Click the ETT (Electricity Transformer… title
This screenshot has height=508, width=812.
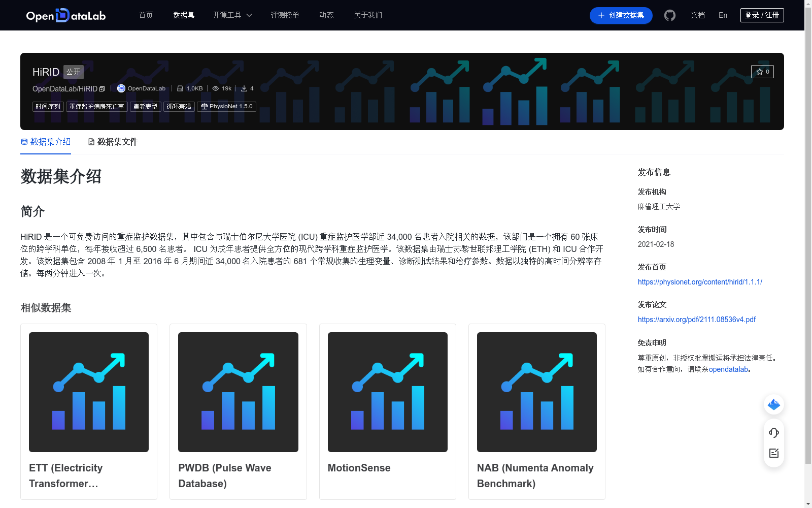(x=66, y=475)
